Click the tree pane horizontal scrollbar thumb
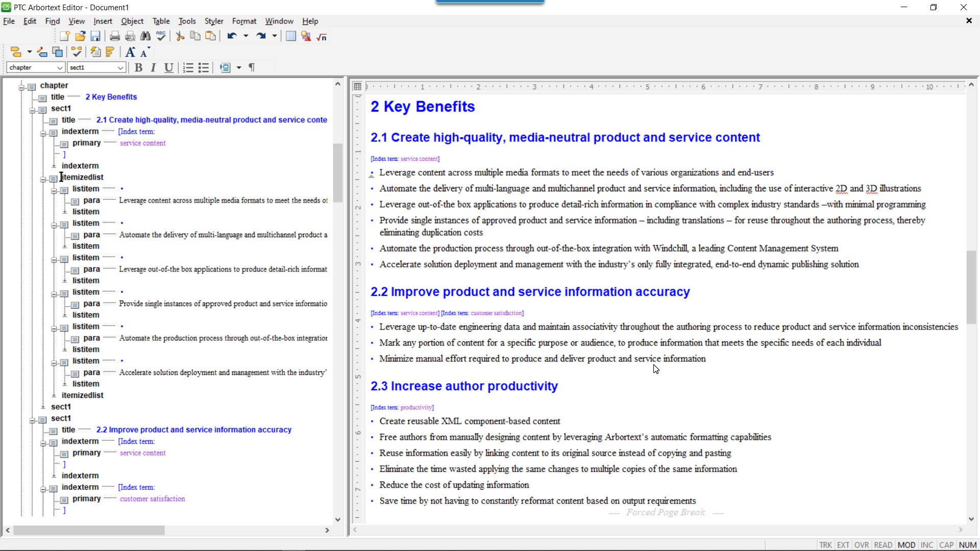 [89, 531]
